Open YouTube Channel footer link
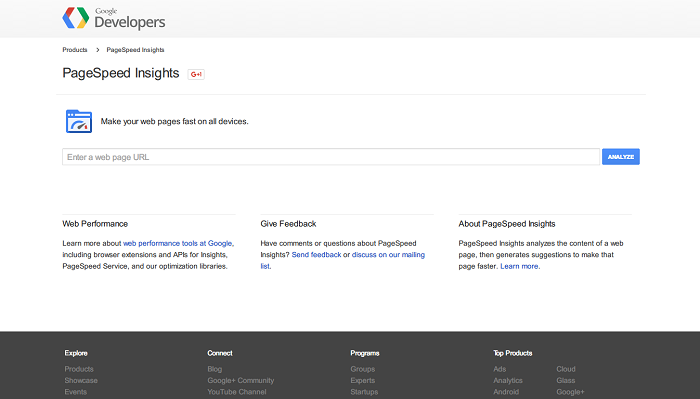The height and width of the screenshot is (399, 700). tap(237, 392)
